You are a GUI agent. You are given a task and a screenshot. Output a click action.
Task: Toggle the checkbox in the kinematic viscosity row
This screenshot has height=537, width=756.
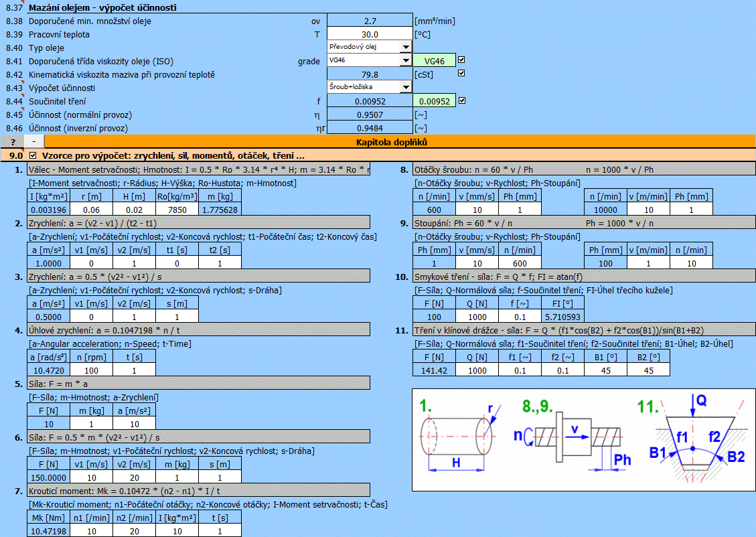coord(461,74)
